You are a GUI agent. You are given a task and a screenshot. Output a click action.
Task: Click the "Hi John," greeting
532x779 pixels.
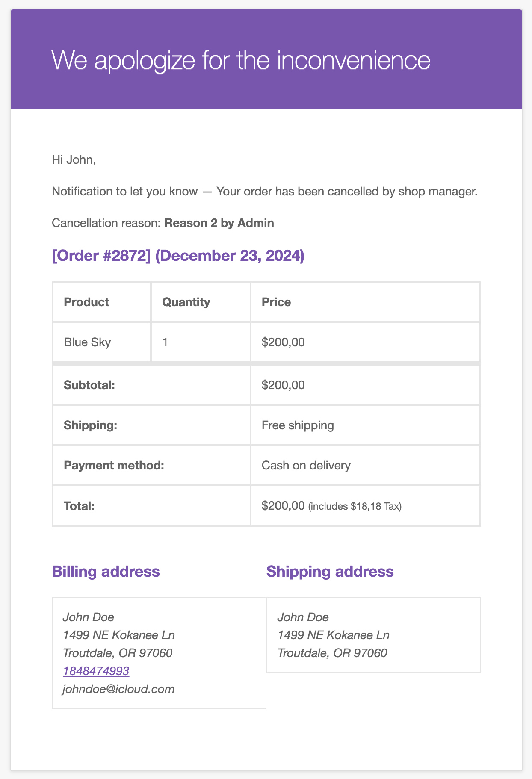[74, 160]
